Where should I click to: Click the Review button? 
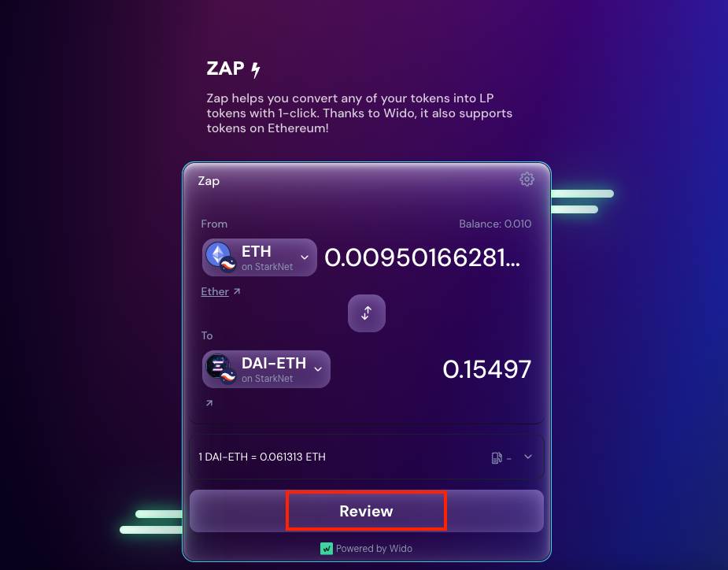pos(366,510)
